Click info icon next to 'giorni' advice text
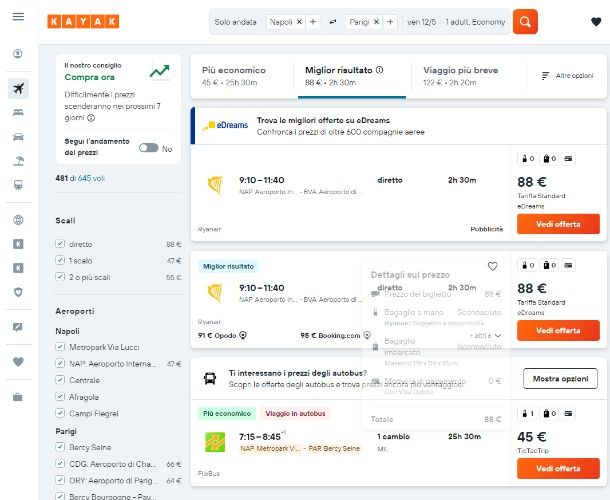Image resolution: width=610 pixels, height=500 pixels. click(x=91, y=118)
